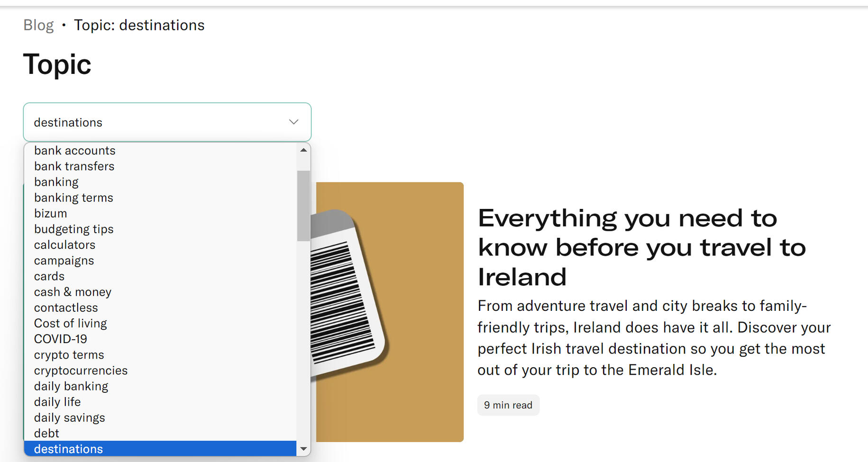
Task: Pick 'bizum' in the topic list
Action: pos(50,213)
